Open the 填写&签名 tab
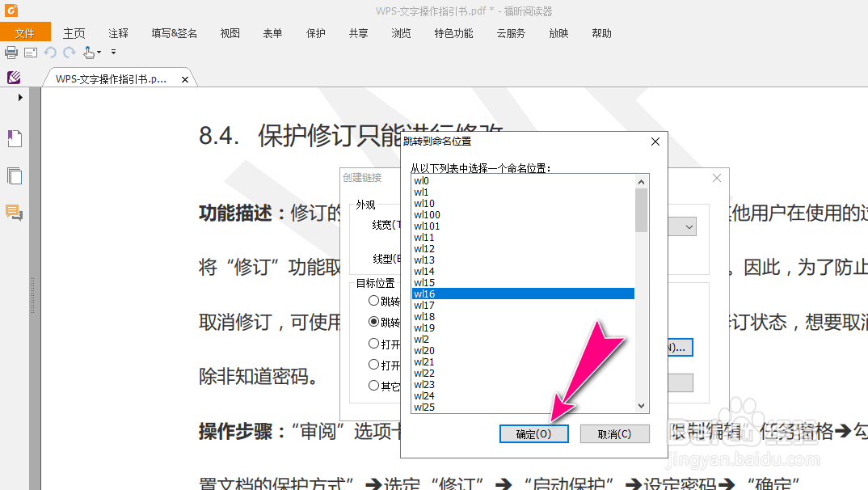The width and height of the screenshot is (868, 490). (175, 33)
